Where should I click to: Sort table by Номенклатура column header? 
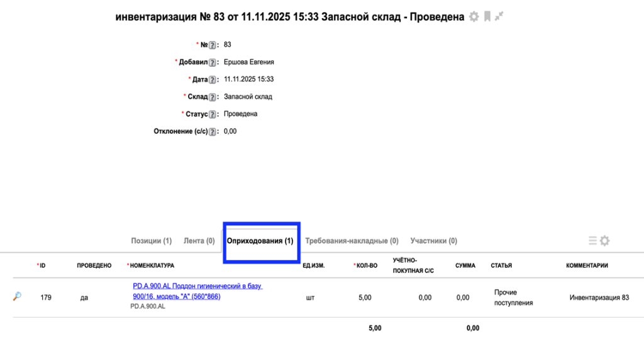click(152, 266)
